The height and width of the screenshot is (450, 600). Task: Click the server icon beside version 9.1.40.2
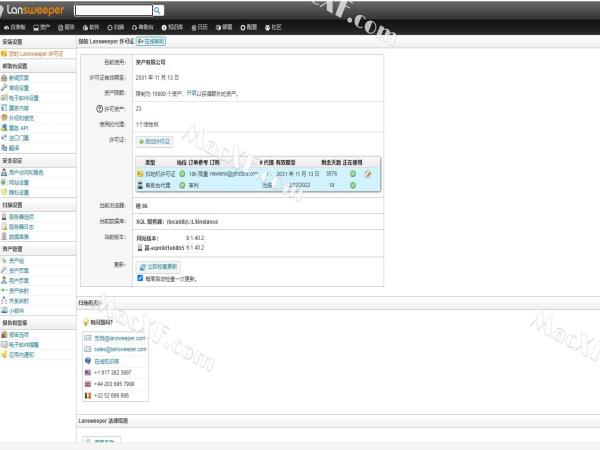(140, 248)
